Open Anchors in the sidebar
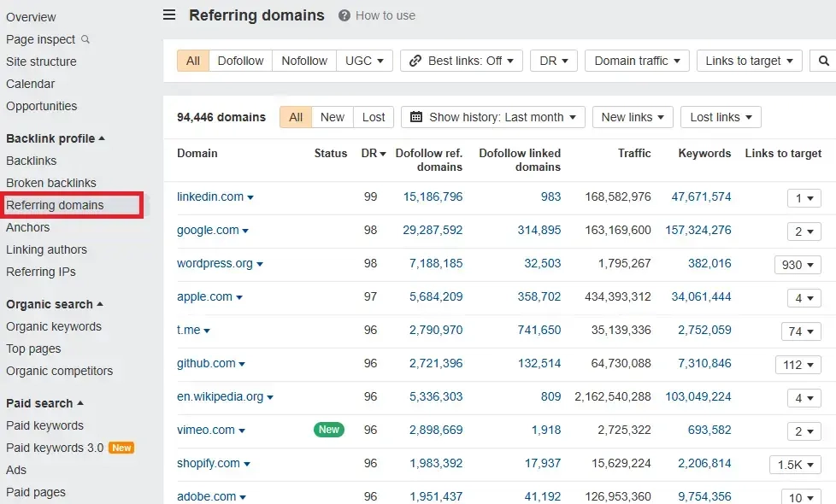 point(28,227)
